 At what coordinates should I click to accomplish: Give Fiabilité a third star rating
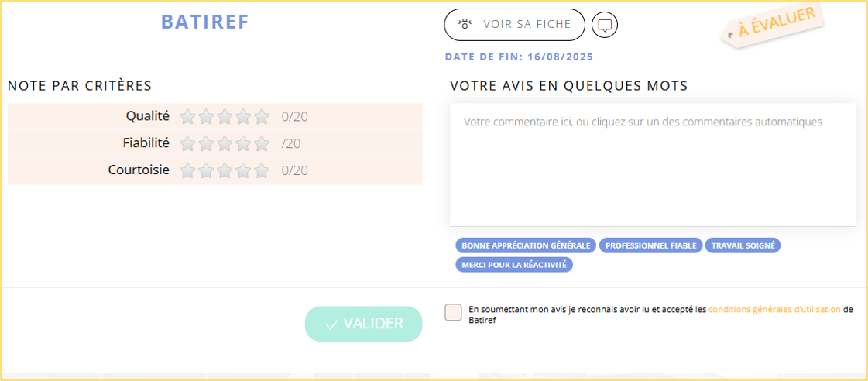tap(225, 143)
